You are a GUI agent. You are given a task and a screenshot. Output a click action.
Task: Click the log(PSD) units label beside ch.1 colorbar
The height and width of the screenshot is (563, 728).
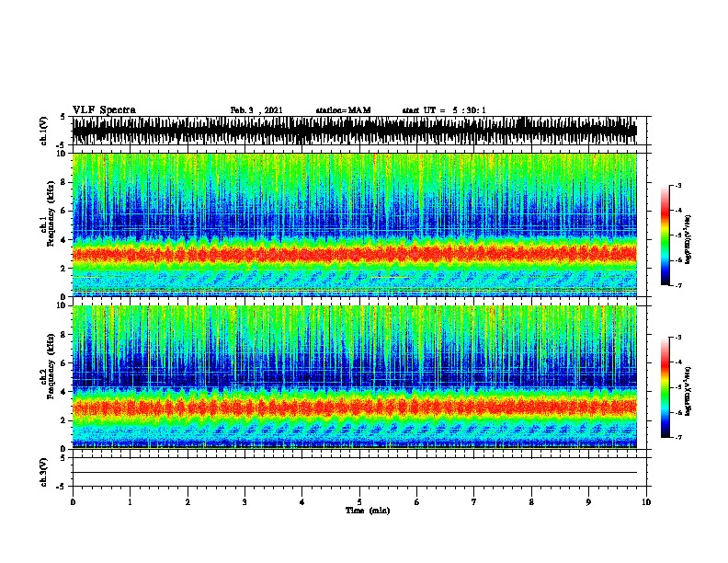(x=688, y=239)
